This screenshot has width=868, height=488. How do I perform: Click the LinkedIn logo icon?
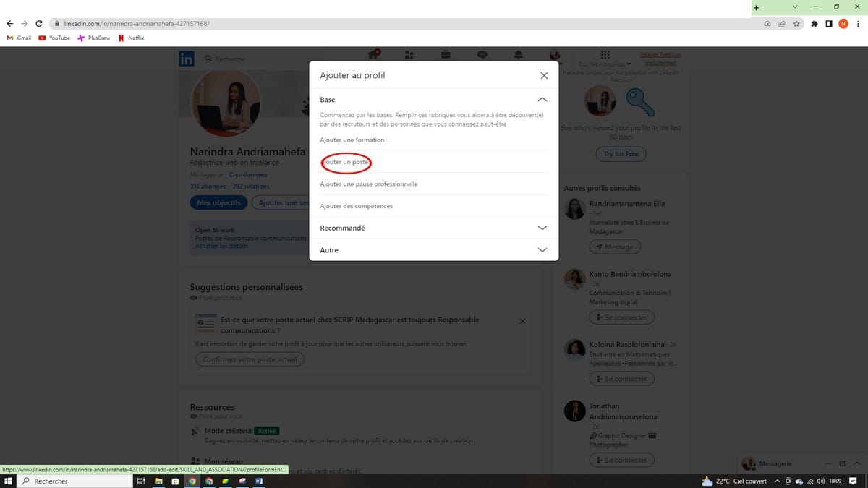pyautogui.click(x=187, y=59)
